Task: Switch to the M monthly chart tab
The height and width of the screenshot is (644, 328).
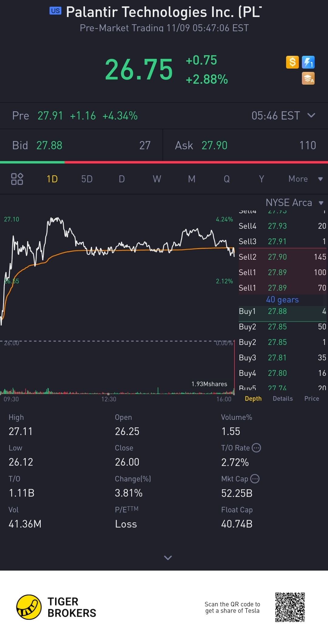Action: click(x=192, y=179)
